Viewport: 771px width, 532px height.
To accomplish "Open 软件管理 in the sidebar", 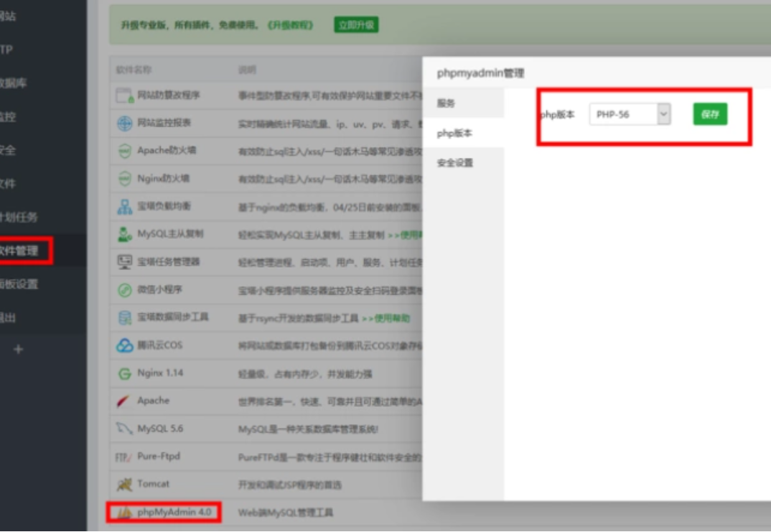I will 19,251.
